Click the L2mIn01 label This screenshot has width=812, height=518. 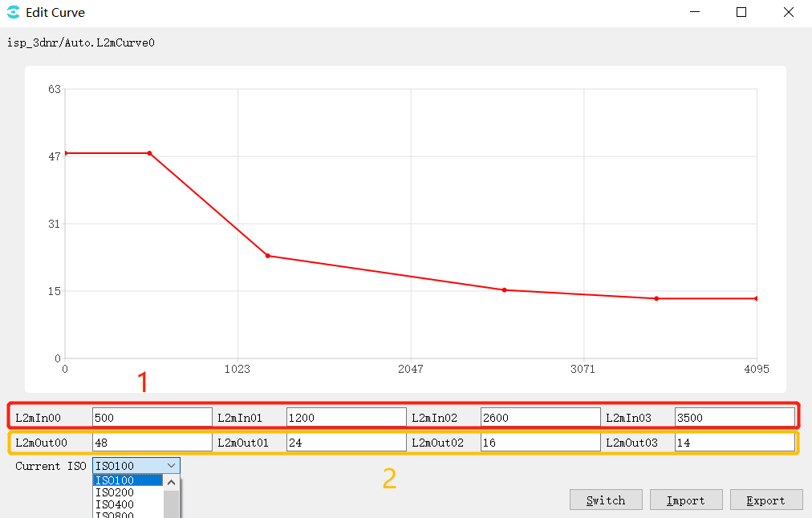[240, 418]
